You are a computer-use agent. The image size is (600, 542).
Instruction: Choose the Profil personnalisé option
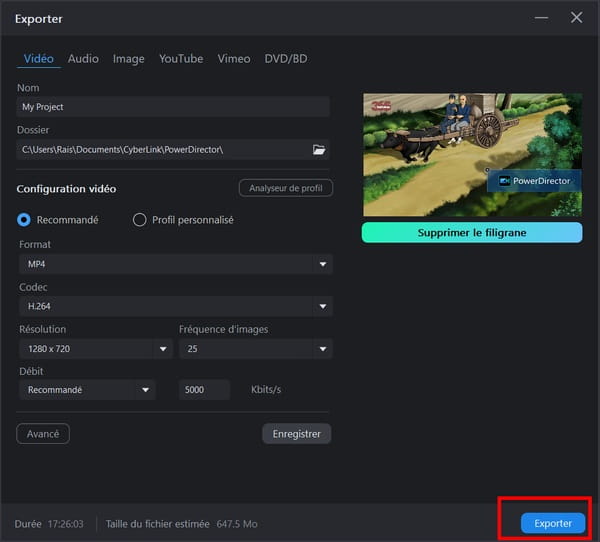click(139, 220)
